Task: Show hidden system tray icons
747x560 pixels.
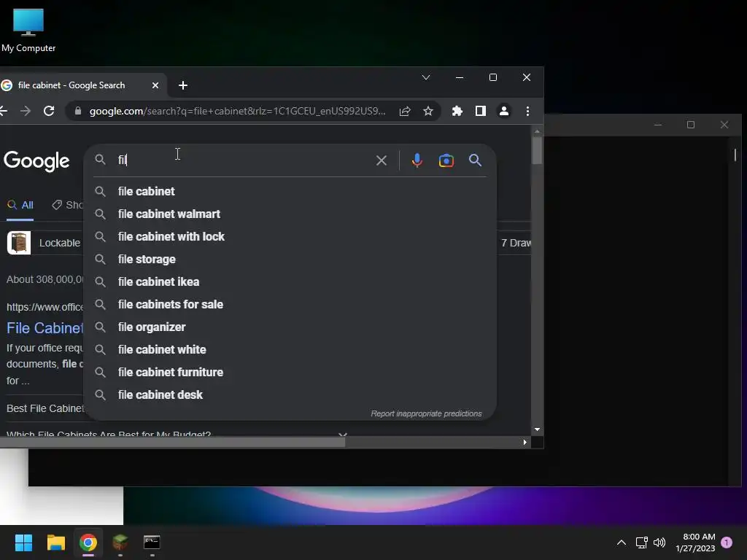Action: pyautogui.click(x=622, y=542)
